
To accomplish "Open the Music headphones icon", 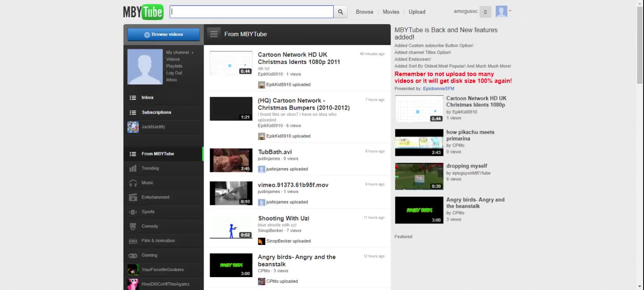I will click(133, 183).
